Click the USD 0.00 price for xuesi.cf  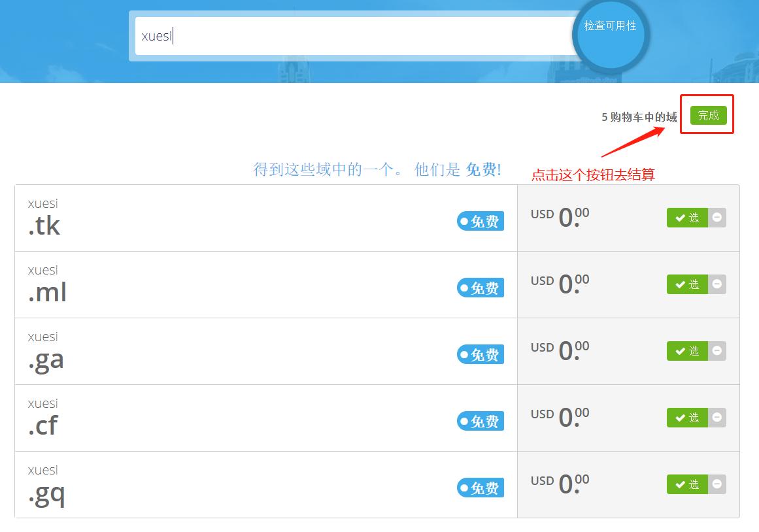[x=560, y=417]
